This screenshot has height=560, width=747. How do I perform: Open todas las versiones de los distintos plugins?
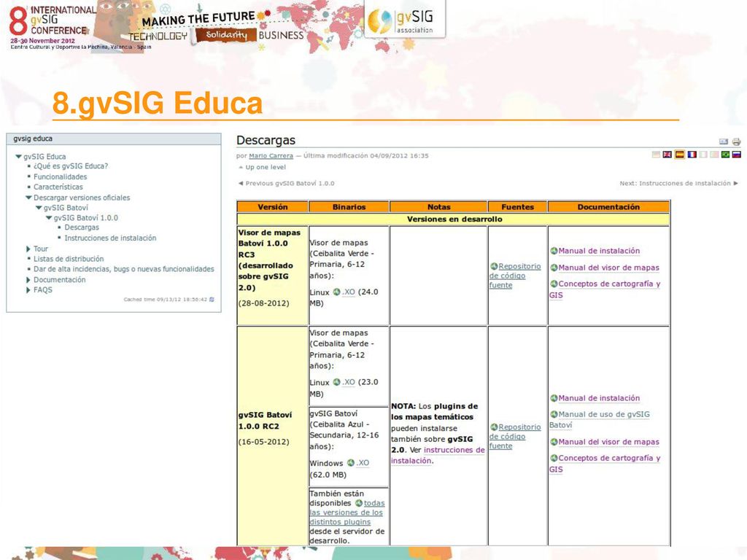point(347,513)
